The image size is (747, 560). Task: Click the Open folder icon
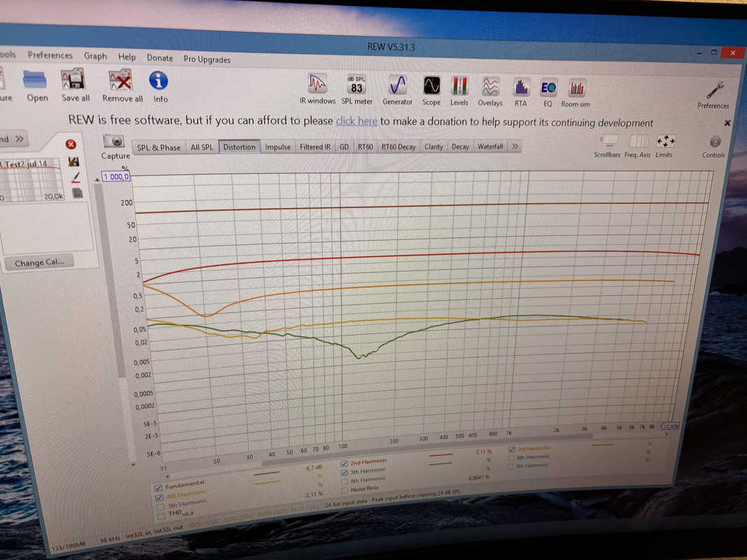(x=36, y=85)
